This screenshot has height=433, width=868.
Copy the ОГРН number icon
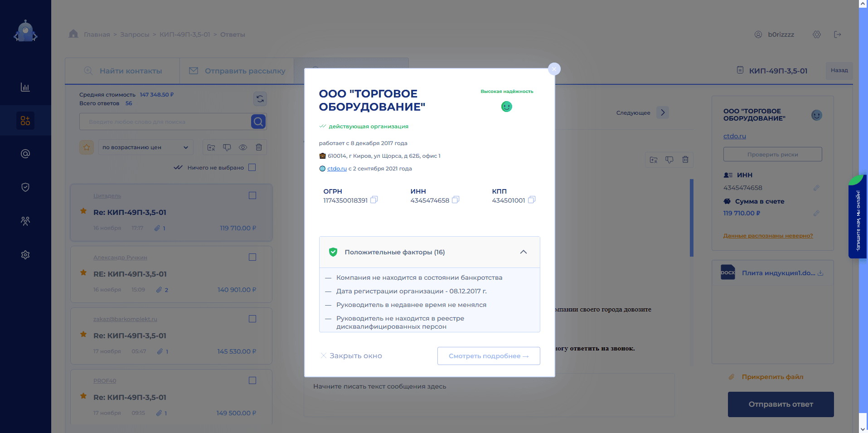[x=374, y=200]
